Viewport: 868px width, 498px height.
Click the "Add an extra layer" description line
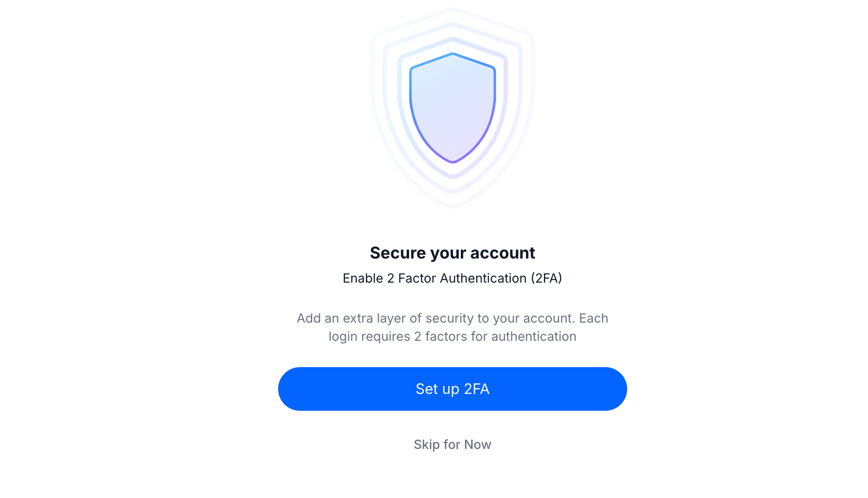pos(452,318)
